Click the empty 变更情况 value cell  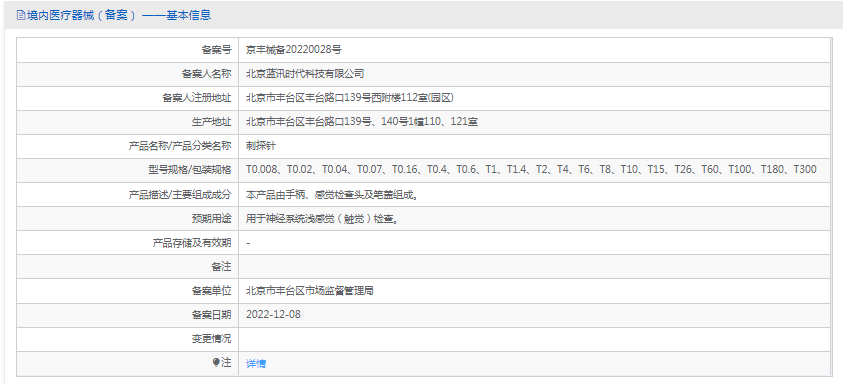[x=535, y=339]
